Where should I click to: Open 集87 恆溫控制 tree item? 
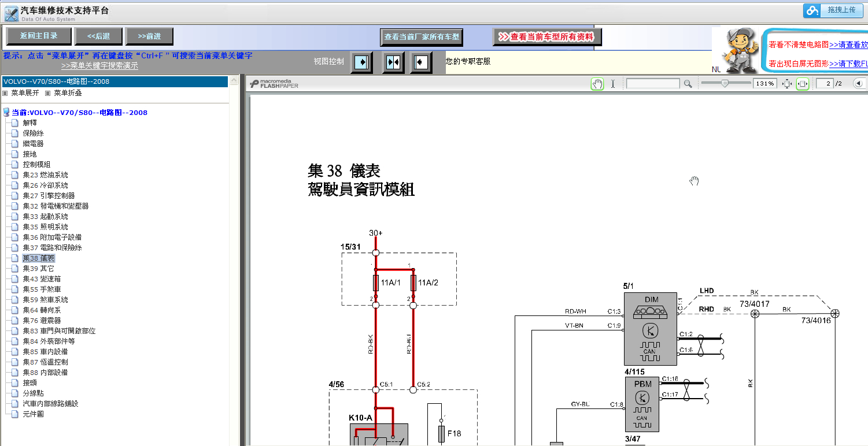coord(46,362)
